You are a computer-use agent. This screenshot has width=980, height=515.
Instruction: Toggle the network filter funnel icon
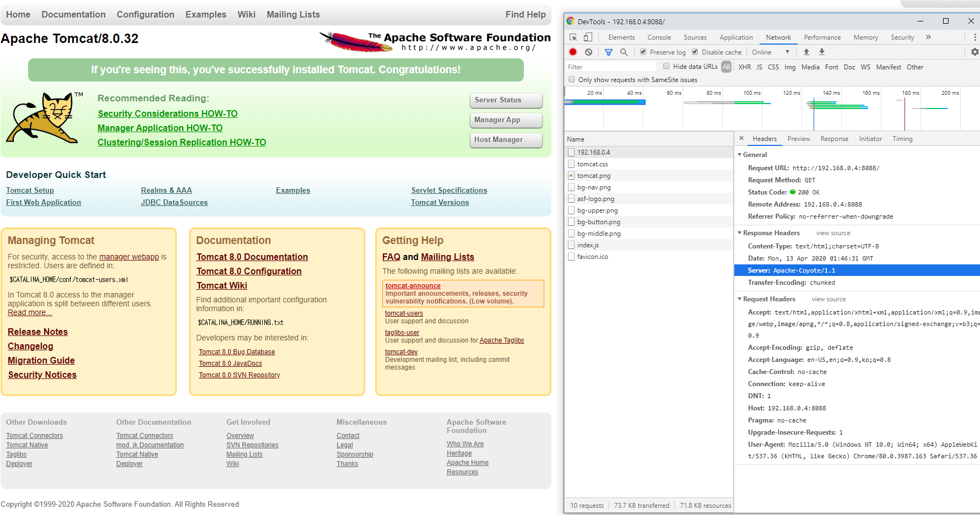coord(609,52)
